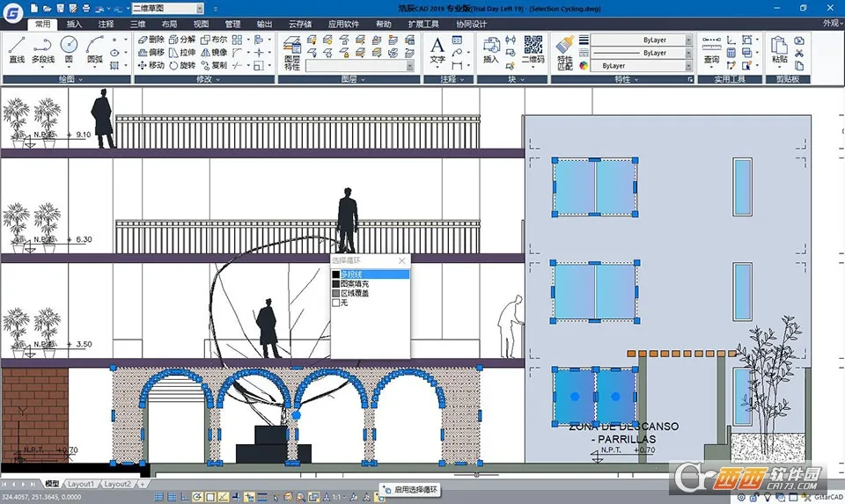
Task: Switch to the Layout1 tab
Action: click(x=81, y=484)
